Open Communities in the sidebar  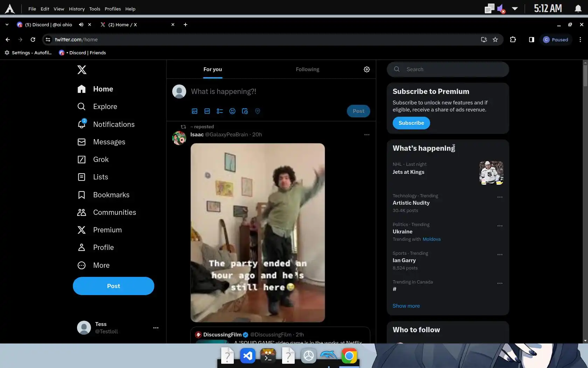[107, 212]
